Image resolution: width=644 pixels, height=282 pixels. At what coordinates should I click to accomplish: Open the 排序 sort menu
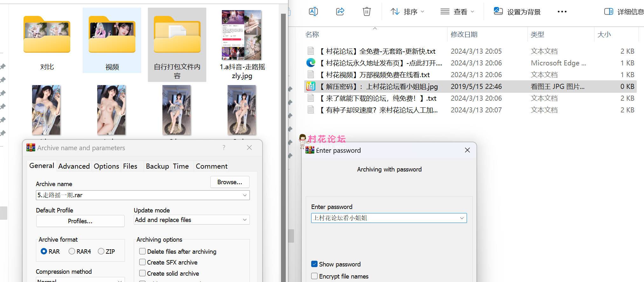[x=407, y=12]
